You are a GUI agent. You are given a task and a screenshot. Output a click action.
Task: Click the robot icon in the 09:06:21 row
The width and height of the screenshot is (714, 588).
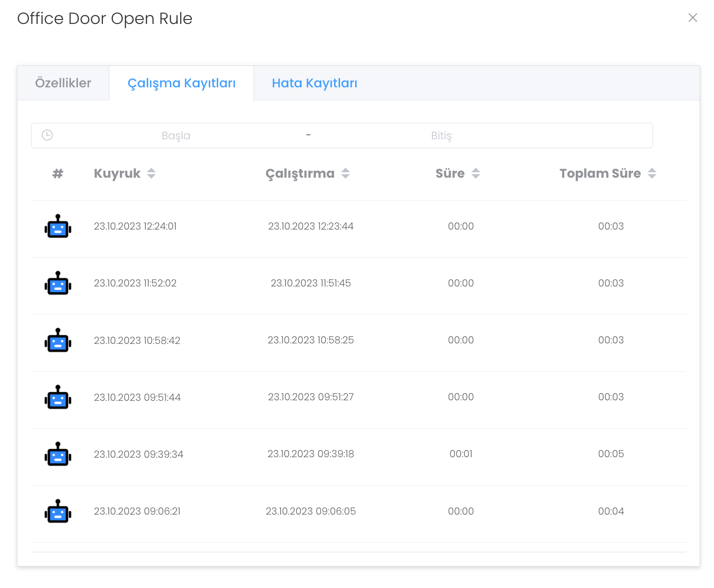tap(58, 512)
